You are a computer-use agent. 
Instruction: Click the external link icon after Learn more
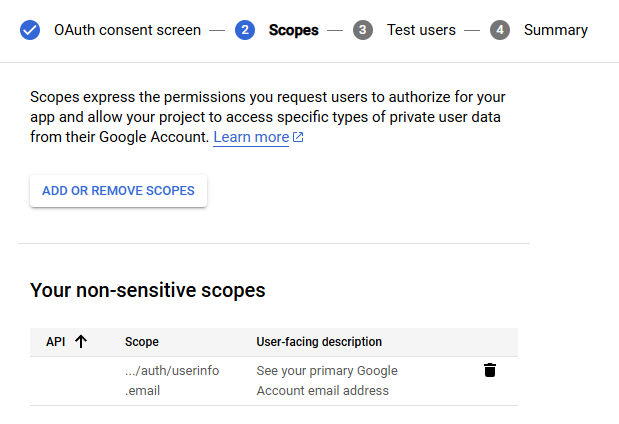[298, 138]
